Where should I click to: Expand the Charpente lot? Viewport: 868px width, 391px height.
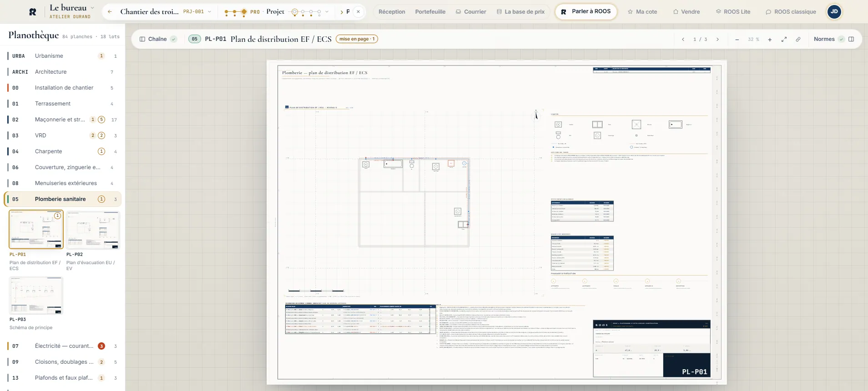tap(64, 151)
